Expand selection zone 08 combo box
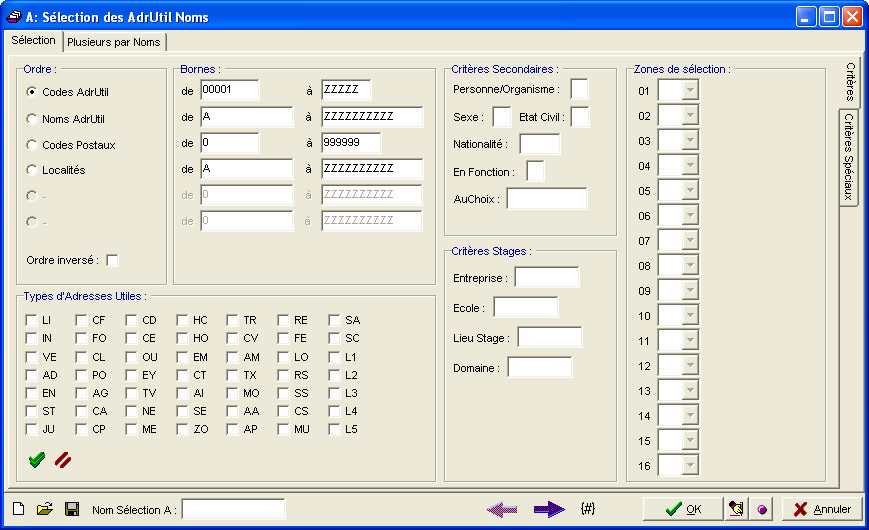Viewport: 869px width, 530px height. click(690, 265)
